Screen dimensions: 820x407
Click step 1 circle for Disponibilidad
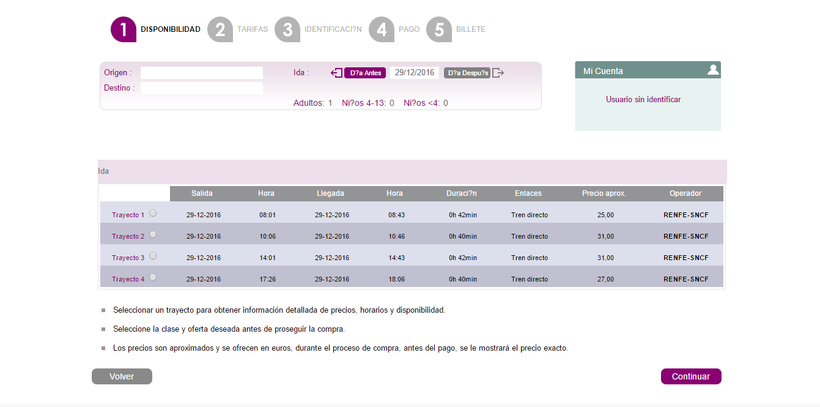[123, 30]
